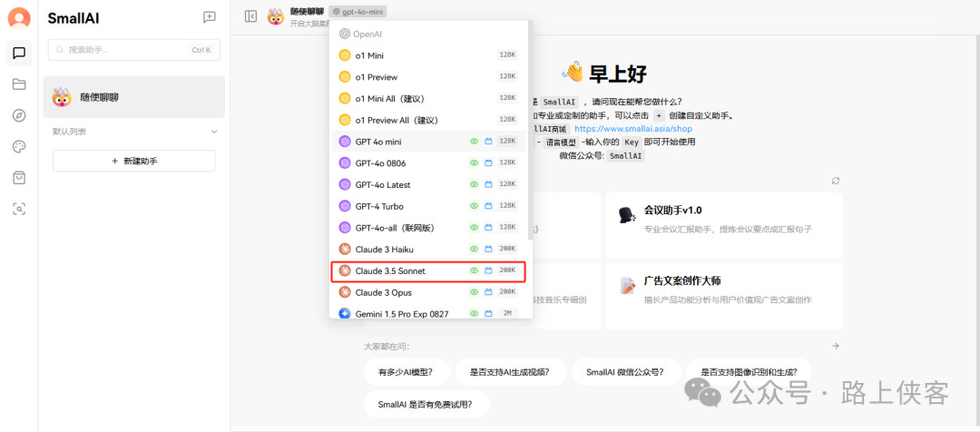Viewport: 980px width, 432px height.
Task: Pick Gemini 1.5 Pro Exp 0827 model
Action: pos(428,313)
